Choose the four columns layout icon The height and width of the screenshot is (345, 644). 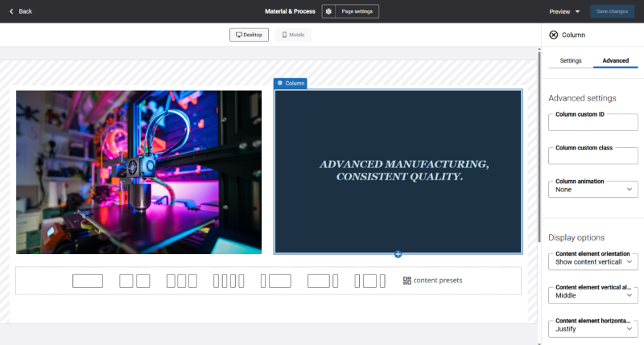[229, 281]
